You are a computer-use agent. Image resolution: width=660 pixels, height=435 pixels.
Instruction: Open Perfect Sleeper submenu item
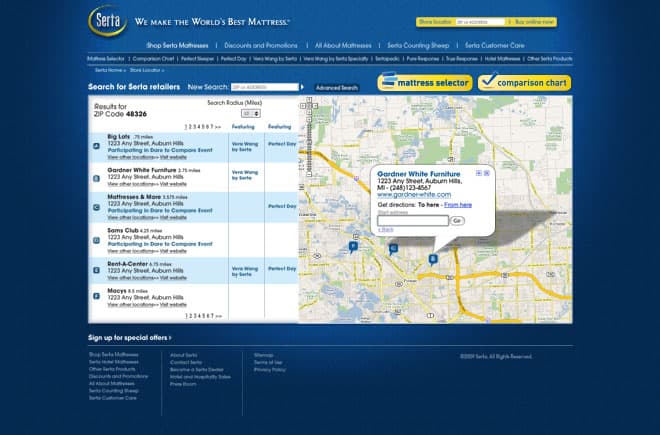(197, 59)
